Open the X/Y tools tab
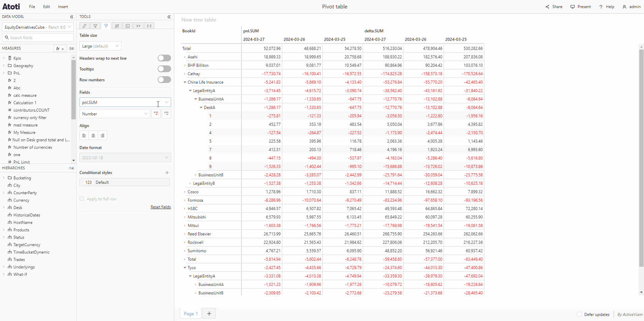Image resolution: width=644 pixels, height=321 pixels. point(138,26)
